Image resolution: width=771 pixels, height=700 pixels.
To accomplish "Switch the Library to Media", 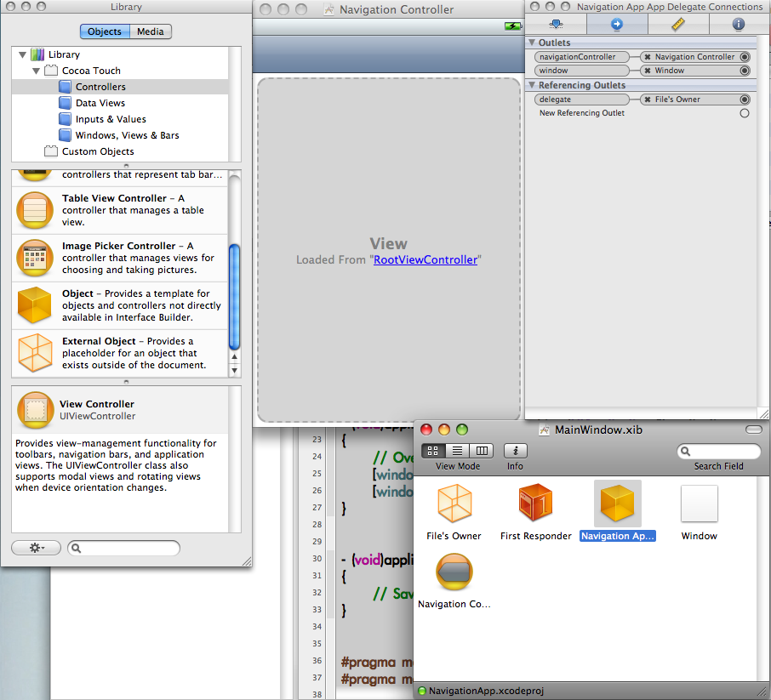I will click(151, 31).
